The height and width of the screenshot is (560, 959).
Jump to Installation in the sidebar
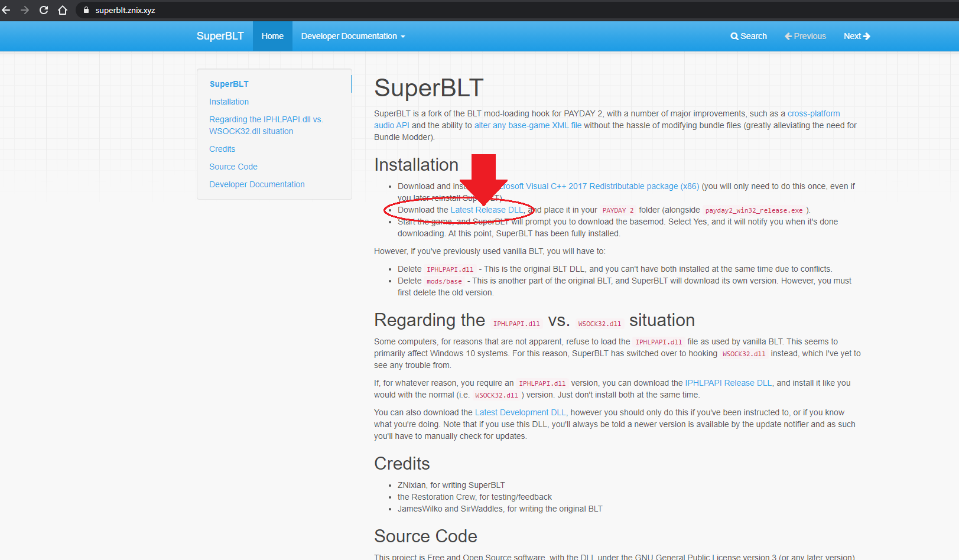[229, 102]
